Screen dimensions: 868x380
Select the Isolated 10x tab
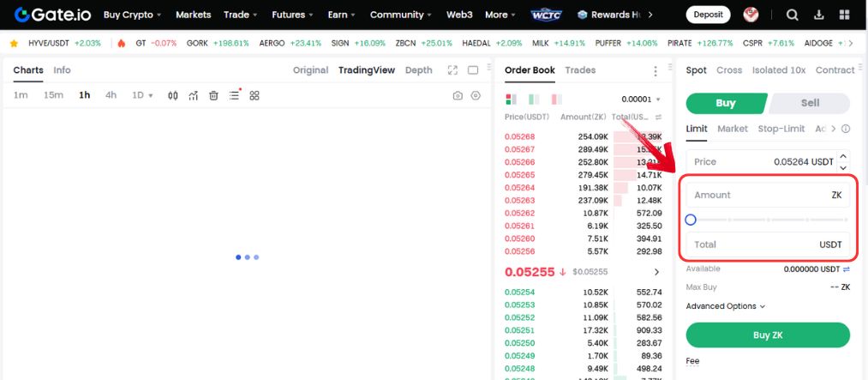click(779, 70)
